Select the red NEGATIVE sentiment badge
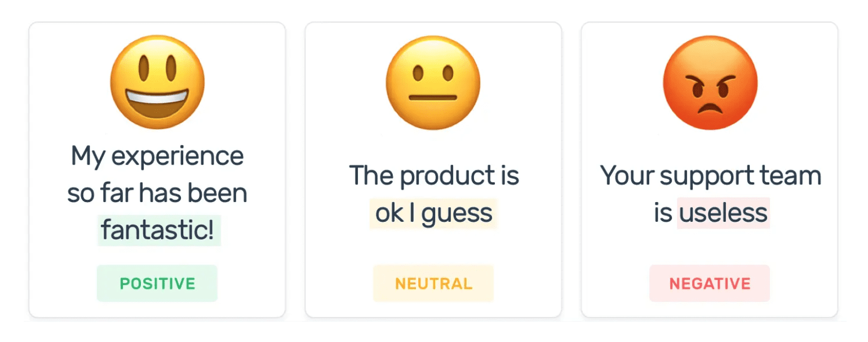The image size is (868, 342). 710,283
